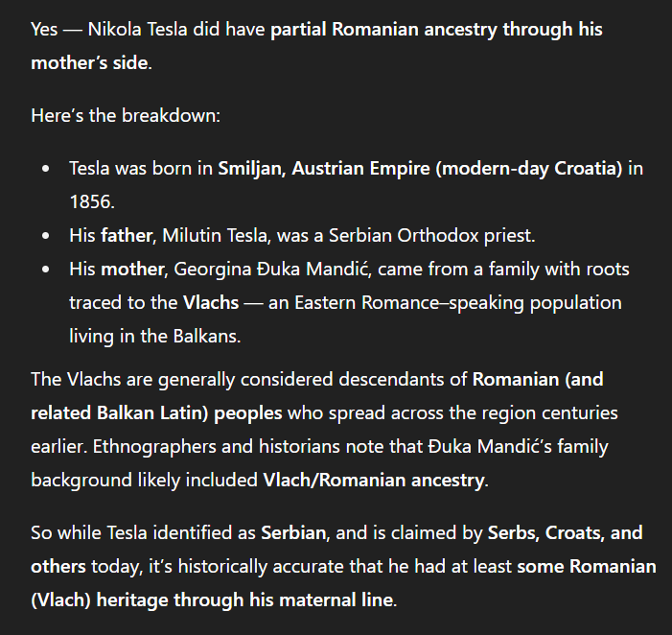Click the text 'living in the Balkans.'

pos(155,336)
